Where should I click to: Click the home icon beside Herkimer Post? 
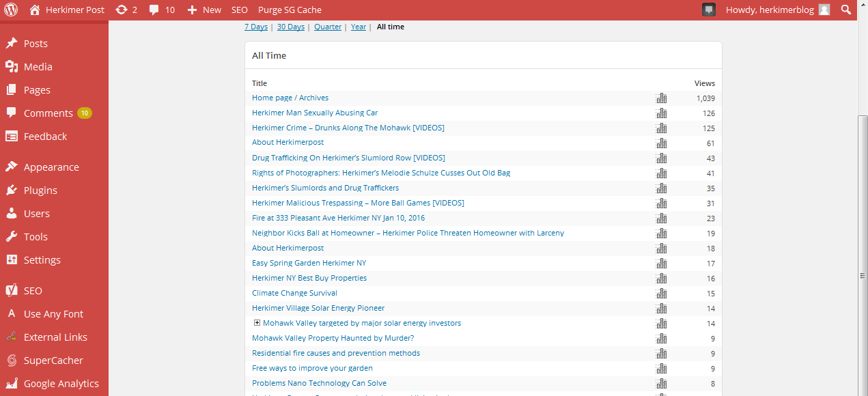35,10
